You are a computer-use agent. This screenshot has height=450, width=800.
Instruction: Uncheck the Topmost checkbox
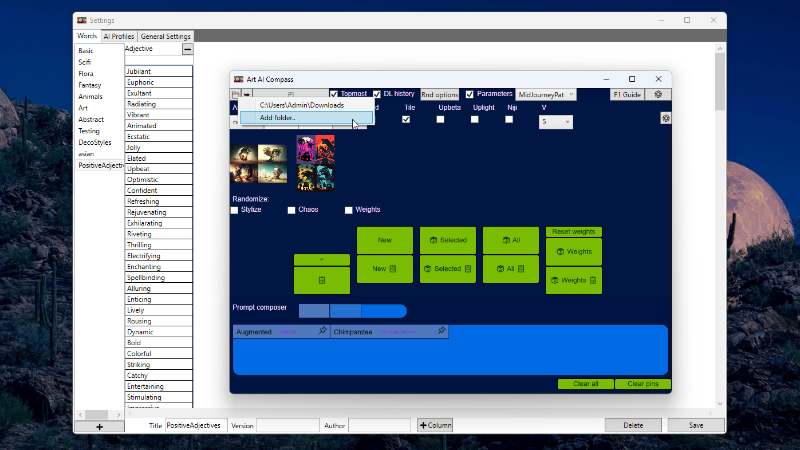click(334, 95)
